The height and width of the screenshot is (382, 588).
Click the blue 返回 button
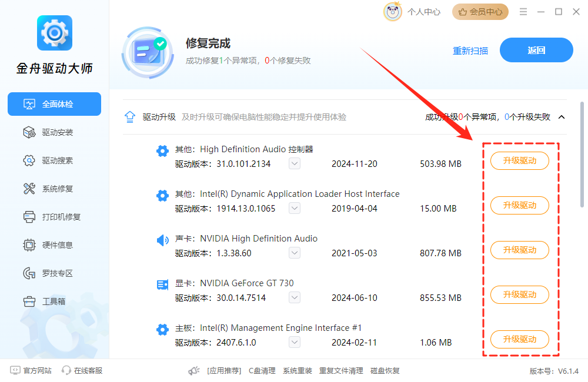tap(536, 50)
